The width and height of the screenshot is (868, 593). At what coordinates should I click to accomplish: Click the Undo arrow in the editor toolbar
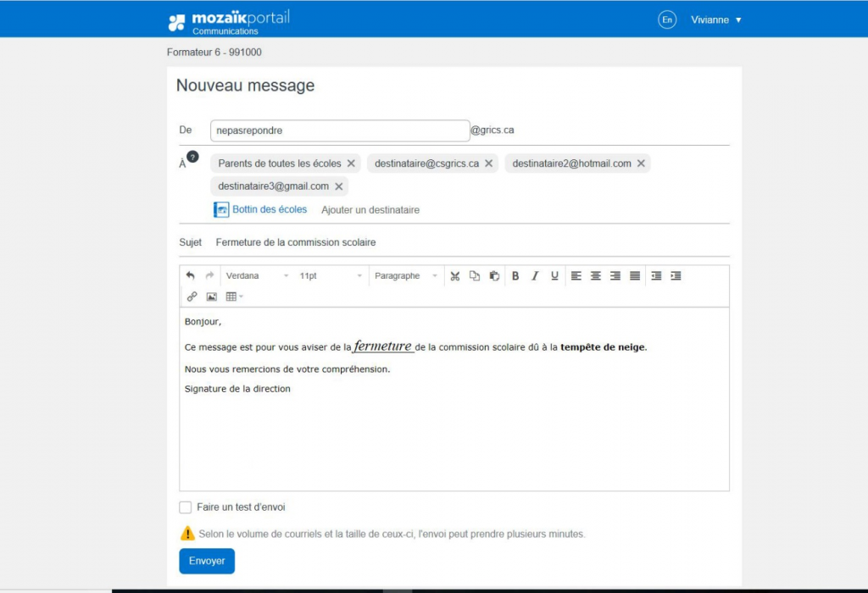click(x=190, y=275)
